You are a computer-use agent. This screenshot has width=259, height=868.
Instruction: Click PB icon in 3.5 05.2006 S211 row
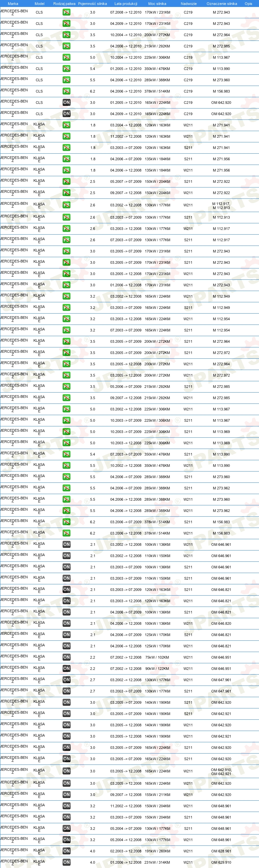(x=67, y=387)
